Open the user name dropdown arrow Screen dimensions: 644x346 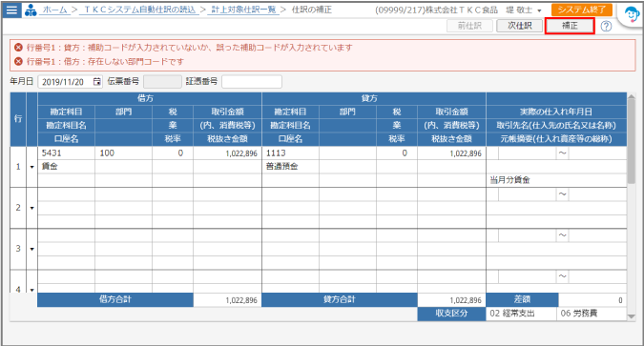pyautogui.click(x=539, y=10)
